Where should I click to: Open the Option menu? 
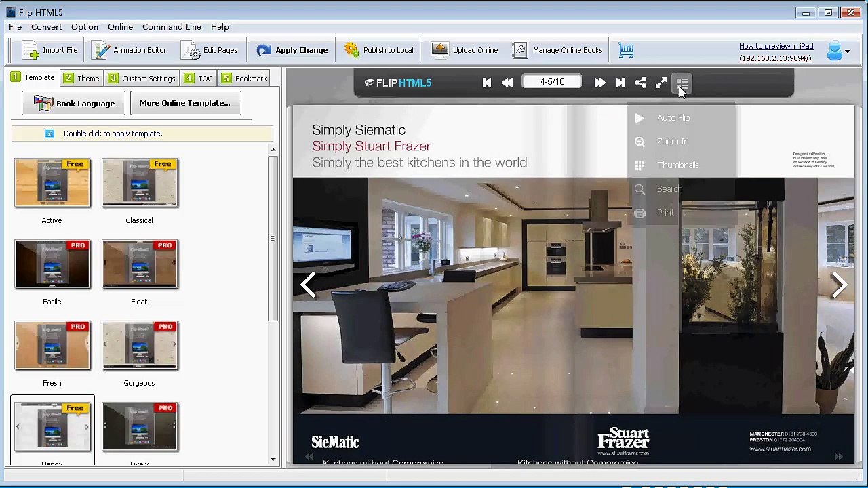(x=85, y=26)
